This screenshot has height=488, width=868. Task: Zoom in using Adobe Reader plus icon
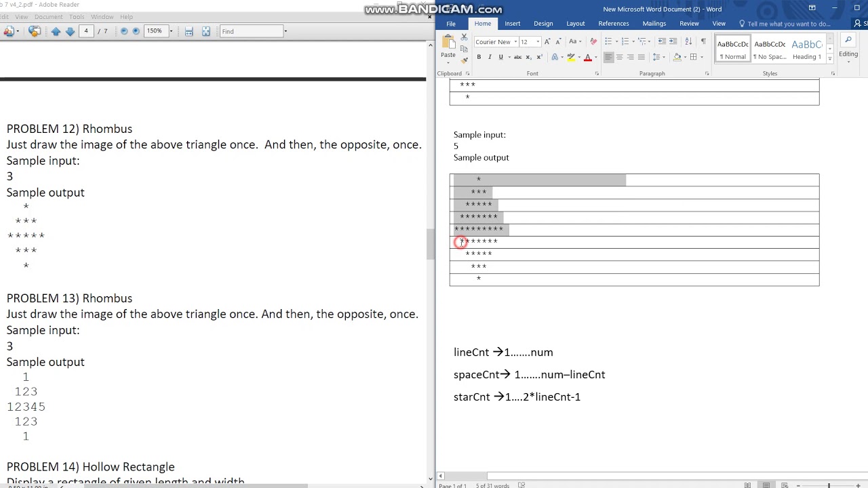pyautogui.click(x=136, y=31)
